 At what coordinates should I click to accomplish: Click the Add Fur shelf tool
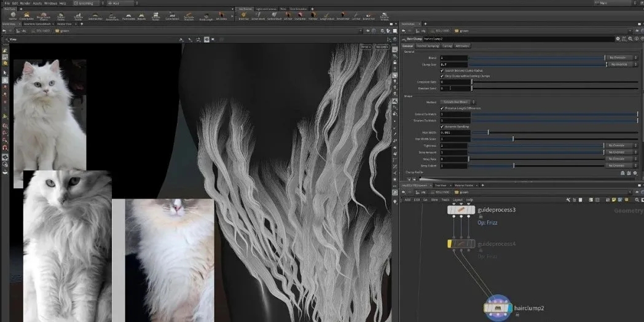(13, 16)
